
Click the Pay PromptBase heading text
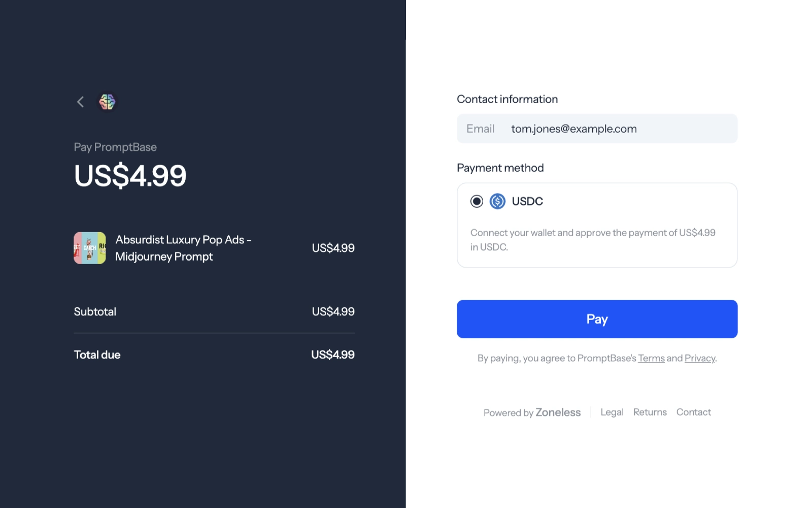pyautogui.click(x=115, y=147)
